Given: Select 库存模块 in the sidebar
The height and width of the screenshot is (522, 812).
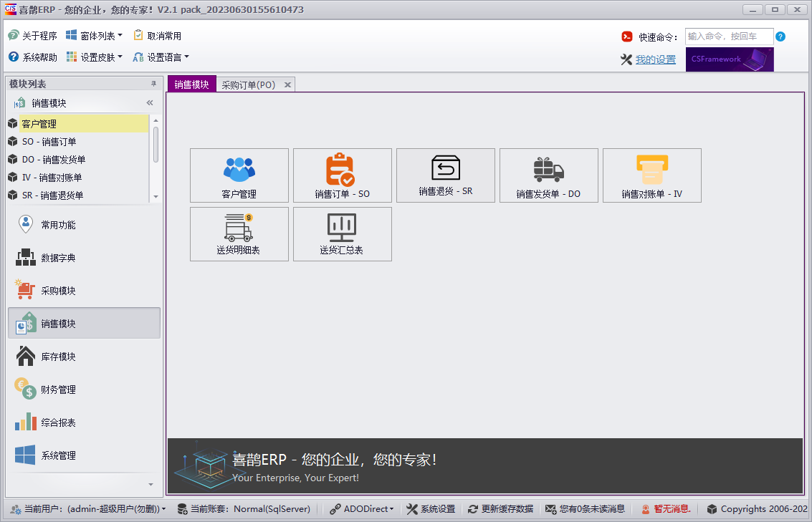Looking at the screenshot, I should tap(84, 356).
